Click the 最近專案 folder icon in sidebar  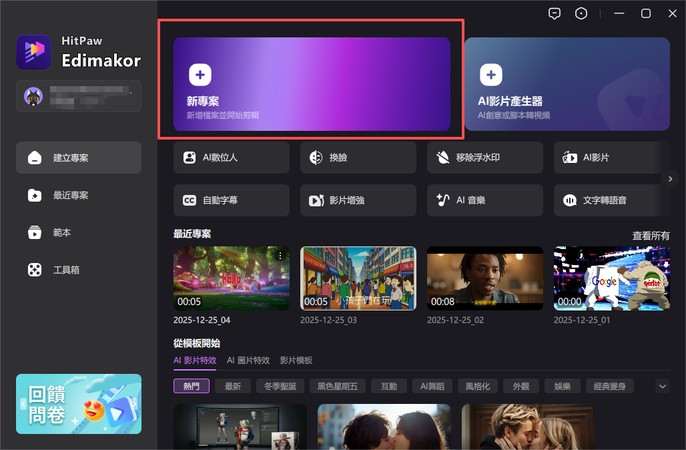point(35,195)
